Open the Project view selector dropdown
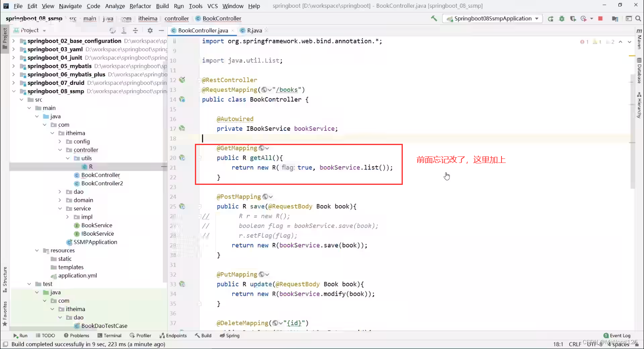 click(x=30, y=30)
